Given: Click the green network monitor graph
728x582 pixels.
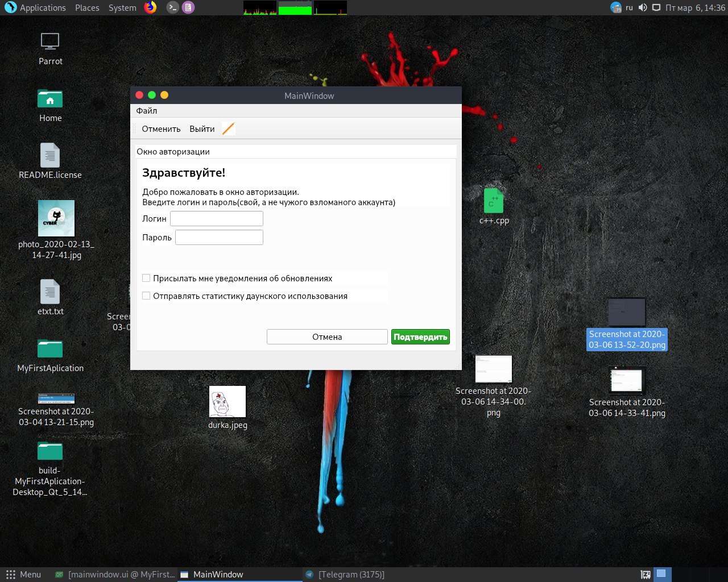Looking at the screenshot, I should pos(295,7).
